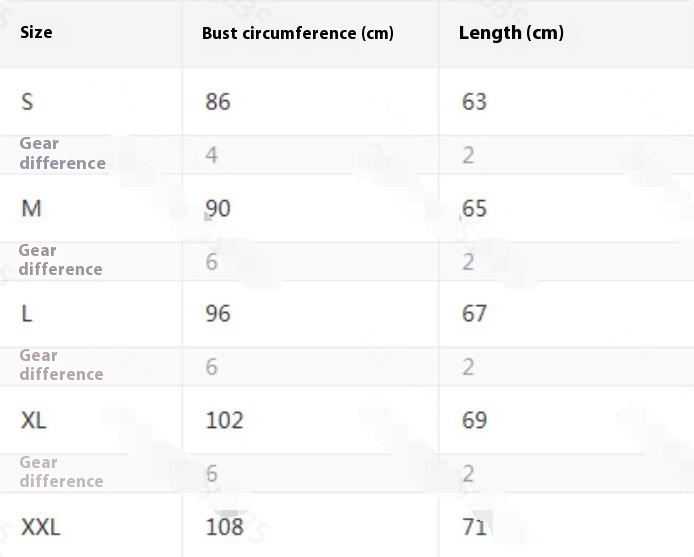Click bust value 86 for size S
Screen dimensions: 694x557
click(217, 101)
